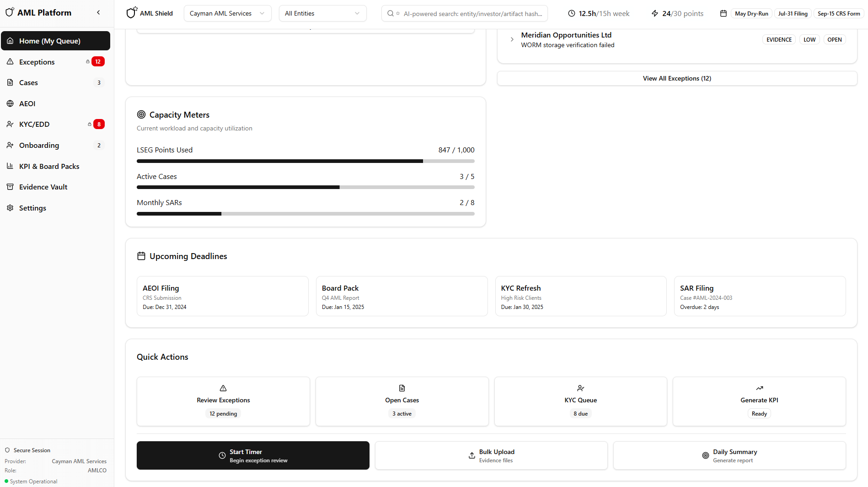Expand the Meridian Opportunities Ltd exception

click(512, 39)
